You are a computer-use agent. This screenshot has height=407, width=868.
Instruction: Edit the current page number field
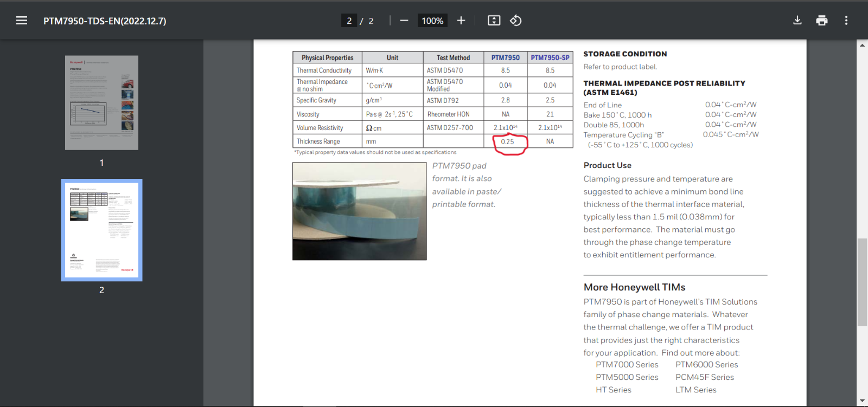coord(349,21)
